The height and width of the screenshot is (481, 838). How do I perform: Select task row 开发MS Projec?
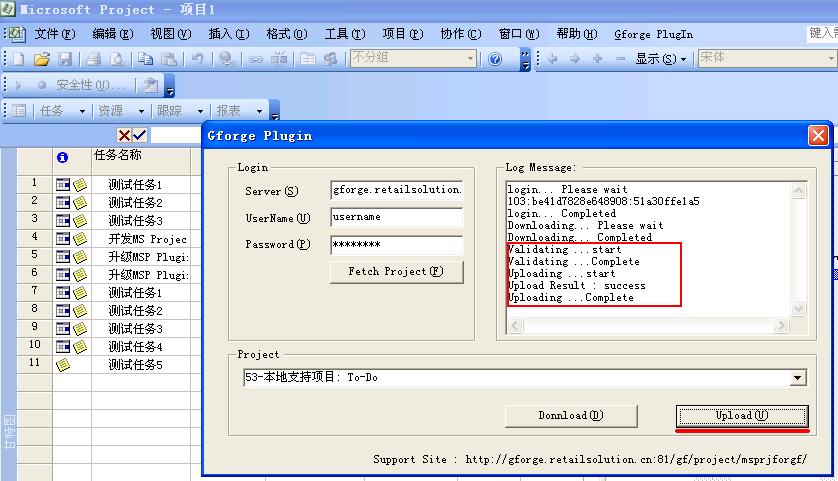(148, 239)
